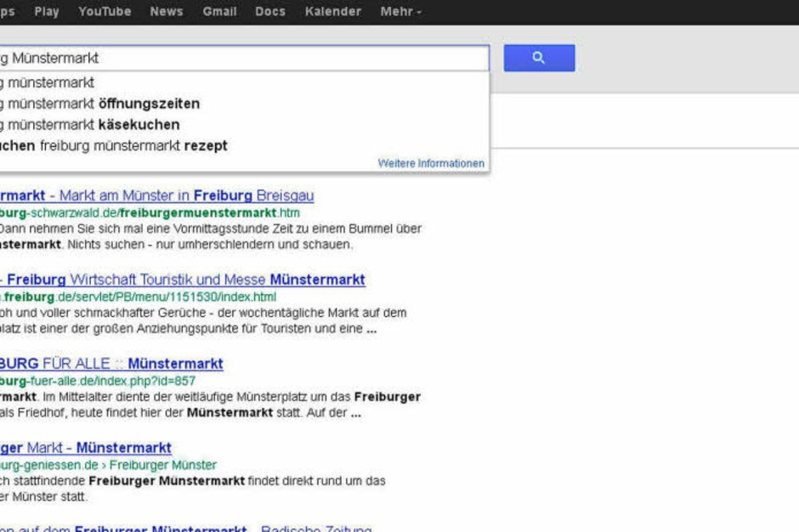Open result FÜR ALLE :: Münstermarkt
Screen dimensions: 799x532
pos(111,364)
